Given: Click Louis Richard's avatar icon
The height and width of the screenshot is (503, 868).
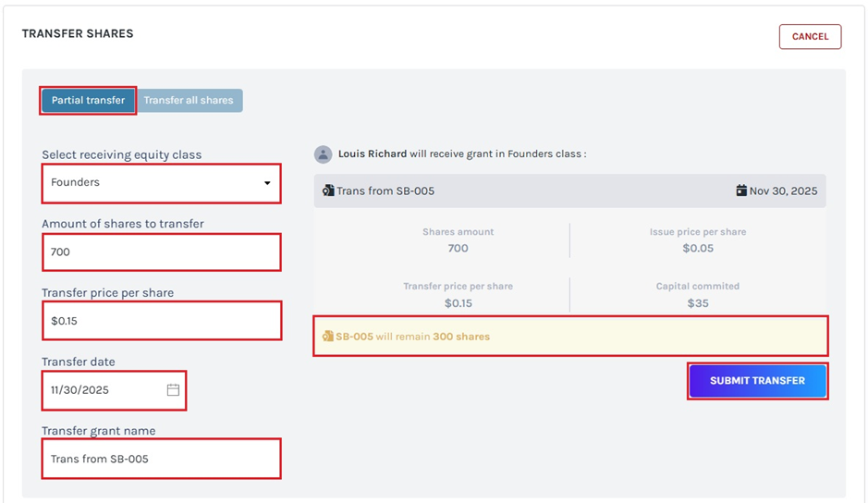Looking at the screenshot, I should (323, 154).
